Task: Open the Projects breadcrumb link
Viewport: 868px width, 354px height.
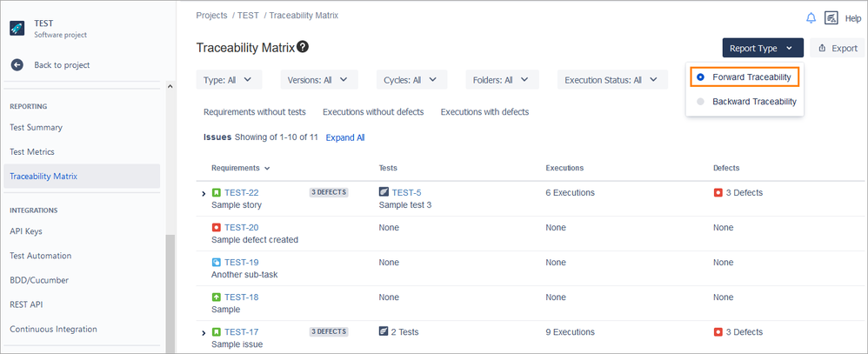Action: 211,16
